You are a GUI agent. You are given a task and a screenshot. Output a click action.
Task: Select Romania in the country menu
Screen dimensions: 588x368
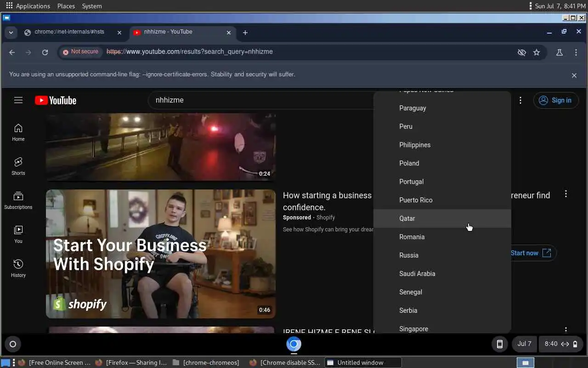(442, 237)
